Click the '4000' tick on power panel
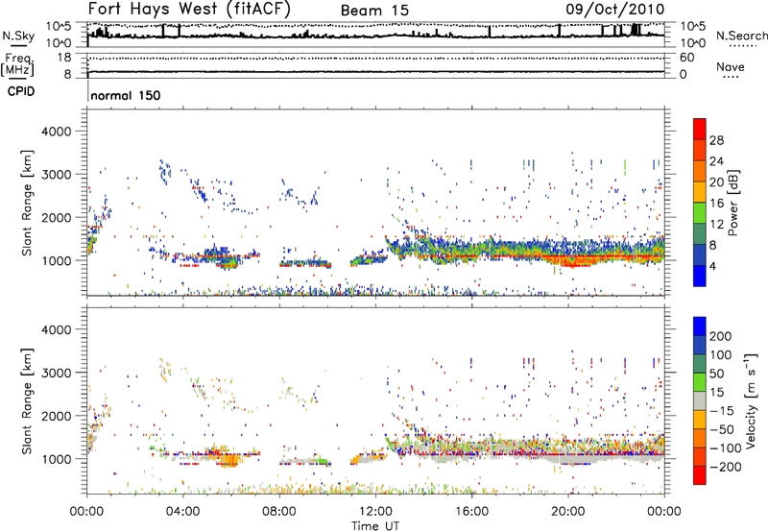768x532 pixels. (56, 132)
